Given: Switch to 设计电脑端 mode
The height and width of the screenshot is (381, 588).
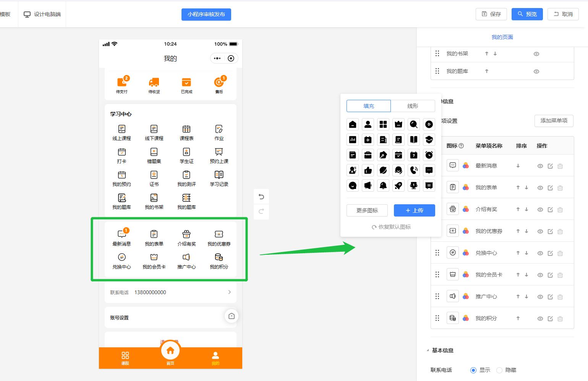Looking at the screenshot, I should pyautogui.click(x=42, y=14).
